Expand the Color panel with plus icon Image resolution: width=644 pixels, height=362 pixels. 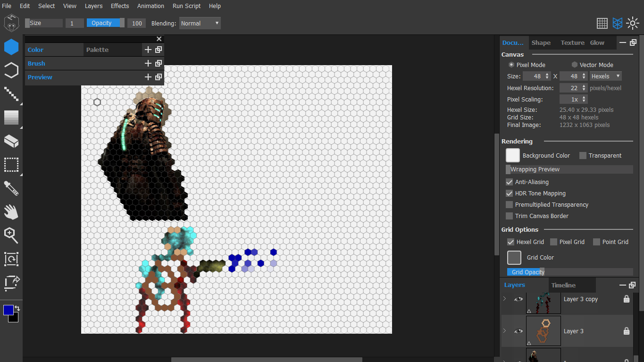tap(148, 50)
